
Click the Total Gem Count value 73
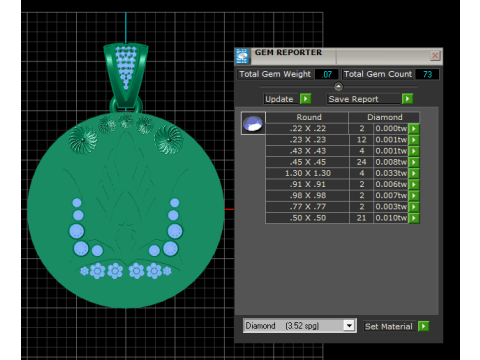point(427,74)
